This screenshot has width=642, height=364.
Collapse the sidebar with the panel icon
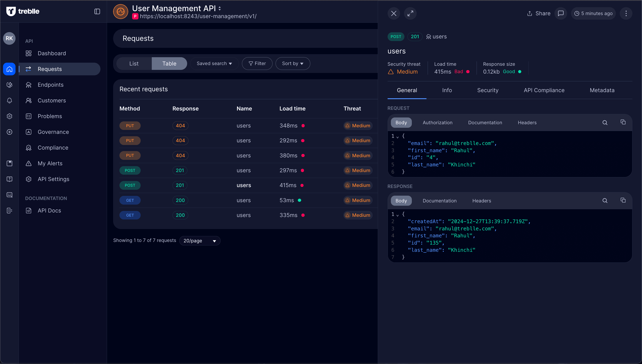pos(97,12)
